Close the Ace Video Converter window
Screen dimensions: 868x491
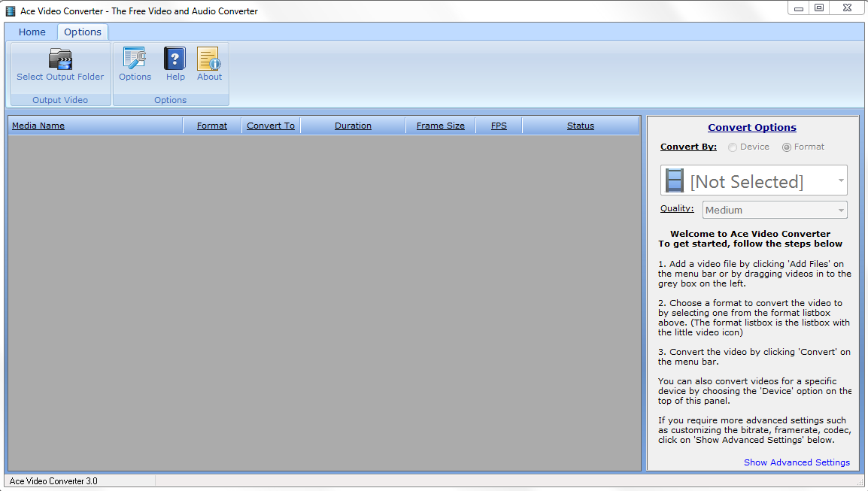coord(847,8)
